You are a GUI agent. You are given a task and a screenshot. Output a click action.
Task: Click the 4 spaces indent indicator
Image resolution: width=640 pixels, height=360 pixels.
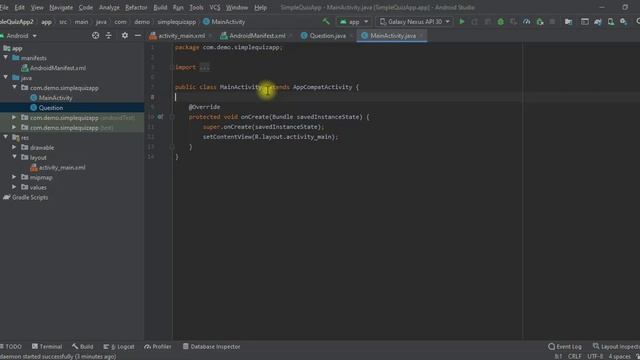pyautogui.click(x=619, y=356)
